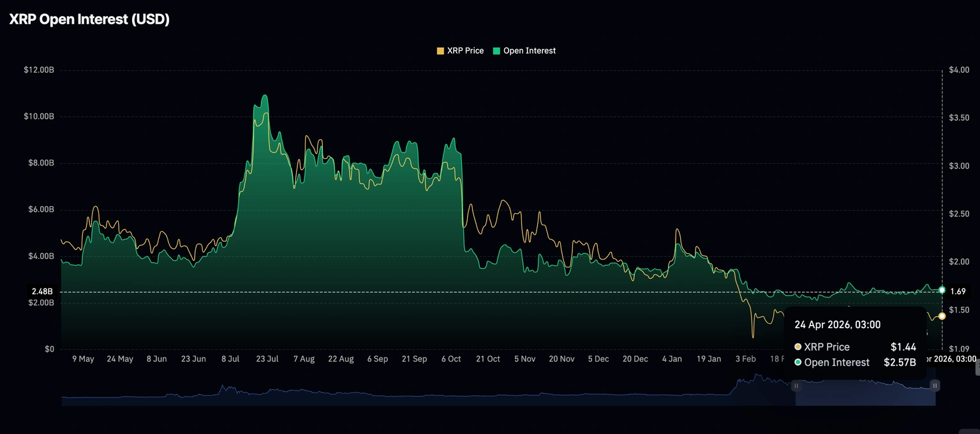The image size is (980, 434).
Task: Click the yellow XRP Price legend swatch
Action: (440, 50)
